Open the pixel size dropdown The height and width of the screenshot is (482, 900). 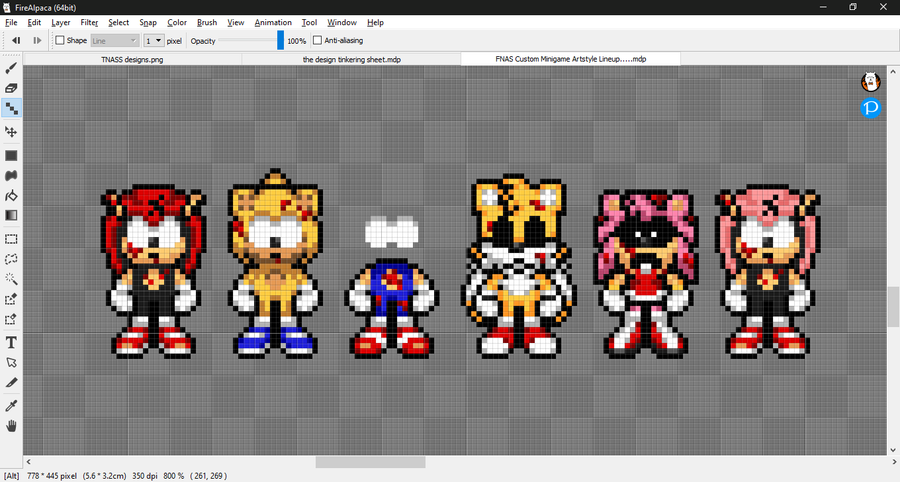point(153,41)
